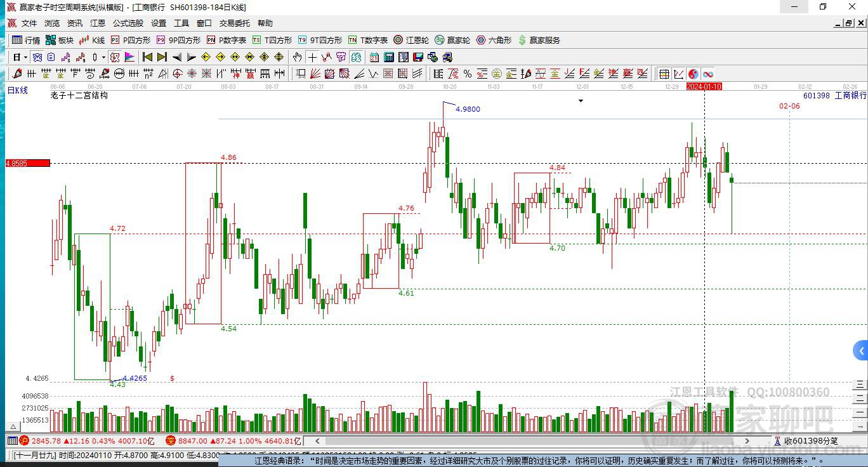The height and width of the screenshot is (467, 868).
Task: Click the yellow diamond left-arrow icon
Action: [206, 57]
